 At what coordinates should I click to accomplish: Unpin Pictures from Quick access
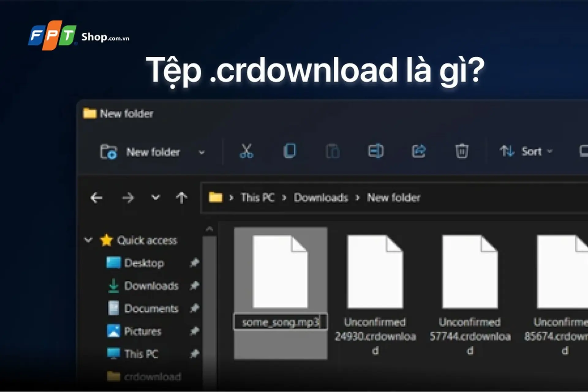pos(195,331)
